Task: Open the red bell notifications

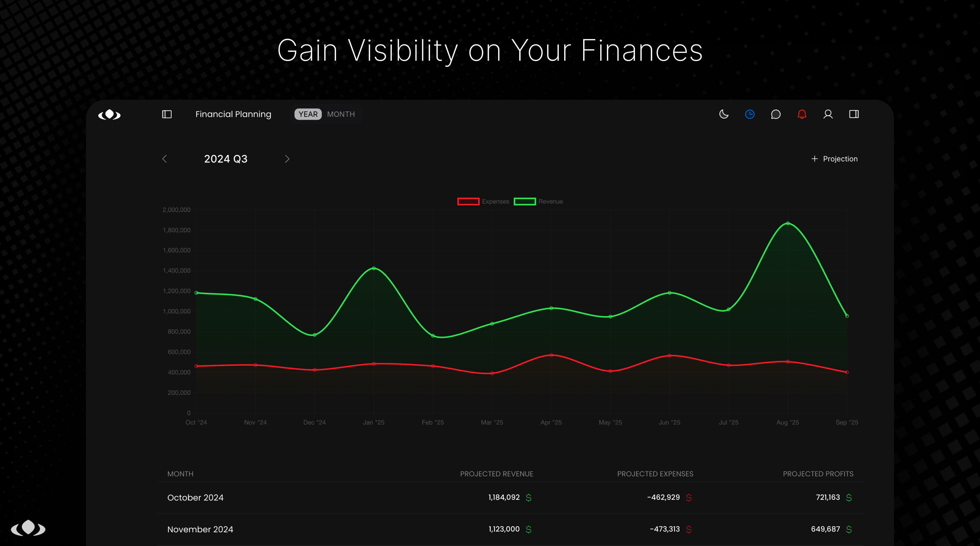Action: (x=802, y=114)
